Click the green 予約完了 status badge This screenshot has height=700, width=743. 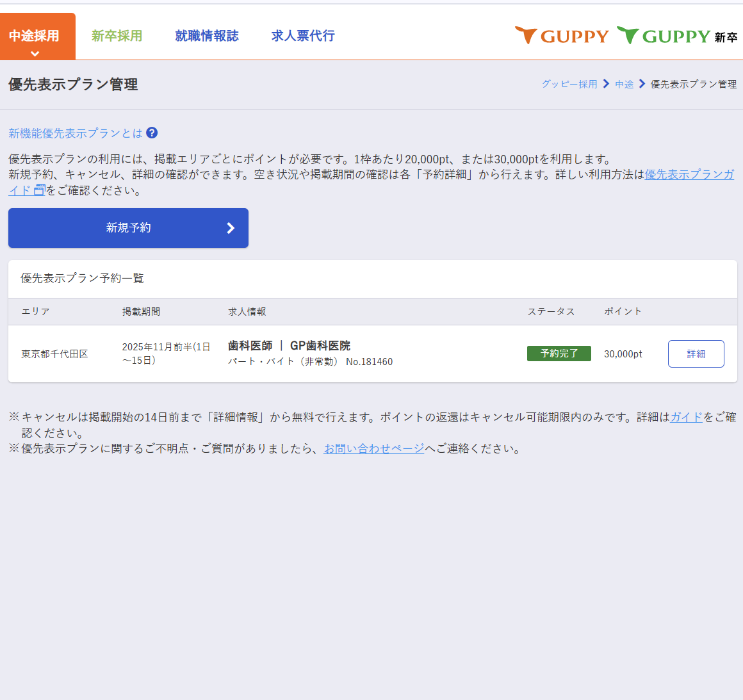[x=559, y=354]
